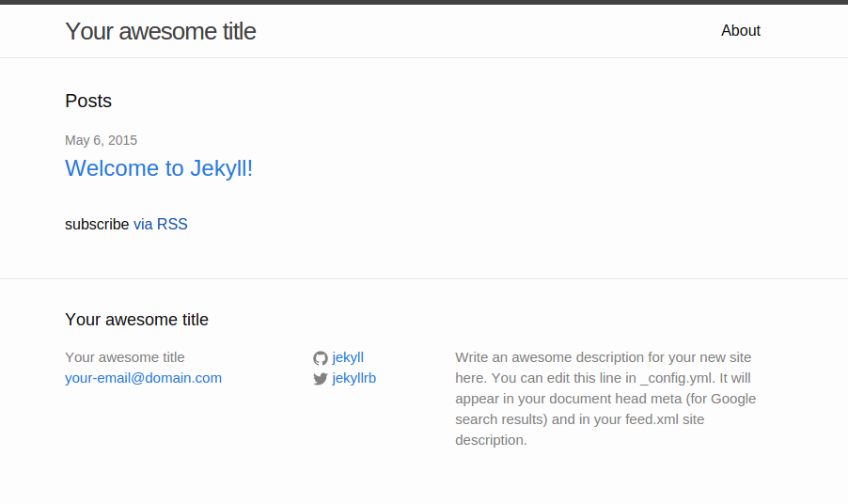Open the jekyll GitHub username link
Screen dimensions: 848x504
pyautogui.click(x=348, y=357)
